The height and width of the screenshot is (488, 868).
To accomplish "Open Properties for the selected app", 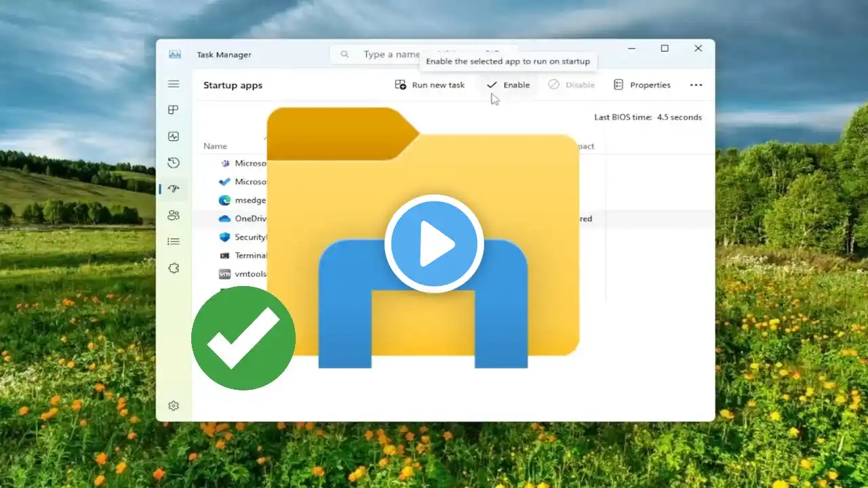I will pos(642,85).
